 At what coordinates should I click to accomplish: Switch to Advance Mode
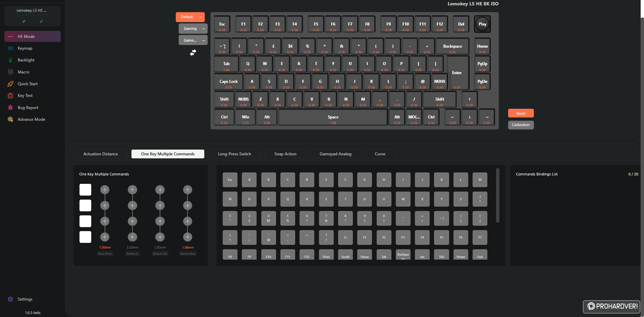pos(33,119)
